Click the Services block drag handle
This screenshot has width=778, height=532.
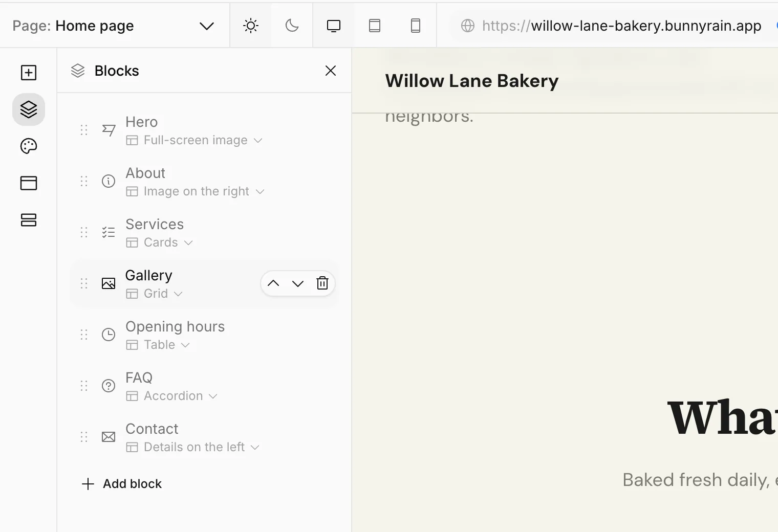(x=84, y=232)
